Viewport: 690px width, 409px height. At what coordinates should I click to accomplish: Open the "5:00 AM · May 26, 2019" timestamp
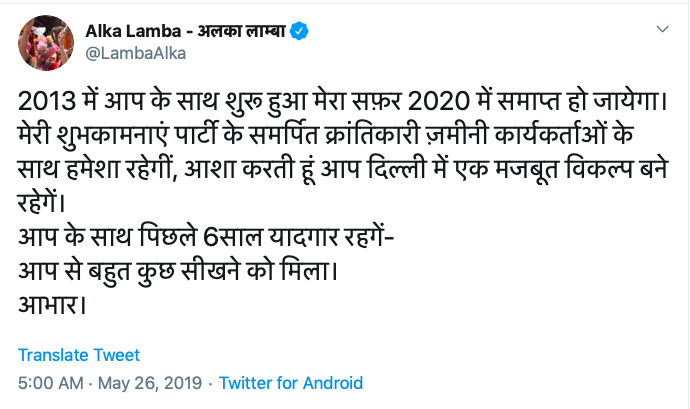click(x=110, y=383)
